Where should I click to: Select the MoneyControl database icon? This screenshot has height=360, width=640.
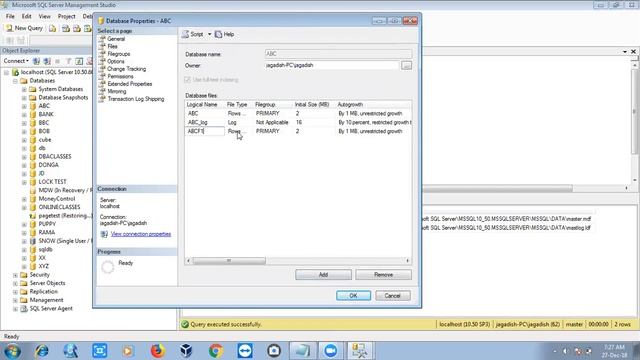[33, 199]
